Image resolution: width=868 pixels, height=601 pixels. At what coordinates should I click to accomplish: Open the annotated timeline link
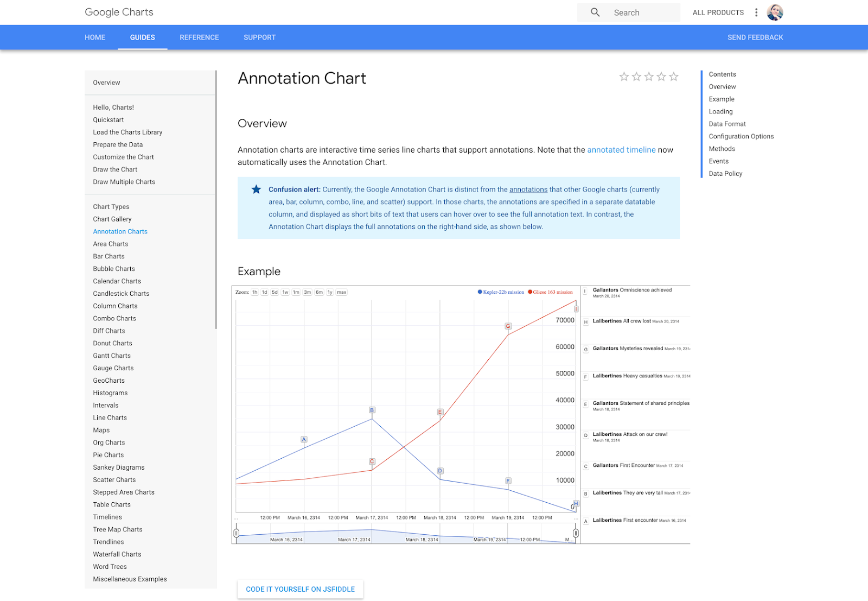point(621,149)
